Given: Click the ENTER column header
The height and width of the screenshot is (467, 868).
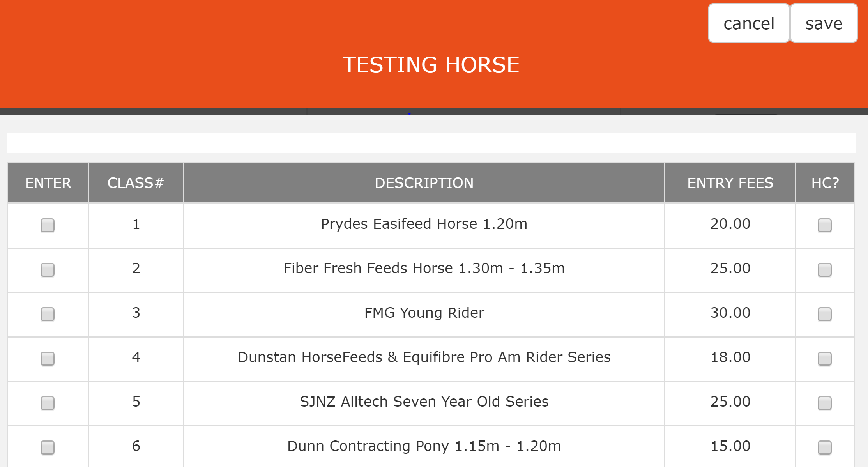Looking at the screenshot, I should pos(48,183).
